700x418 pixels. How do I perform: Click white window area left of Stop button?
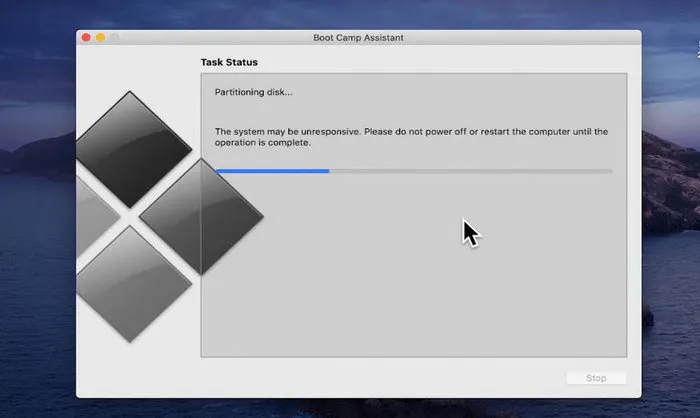(x=400, y=378)
